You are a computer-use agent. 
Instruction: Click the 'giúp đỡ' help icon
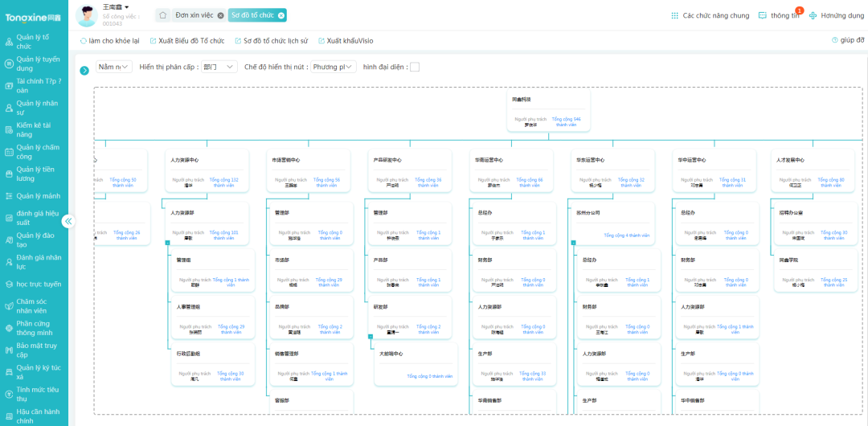834,40
